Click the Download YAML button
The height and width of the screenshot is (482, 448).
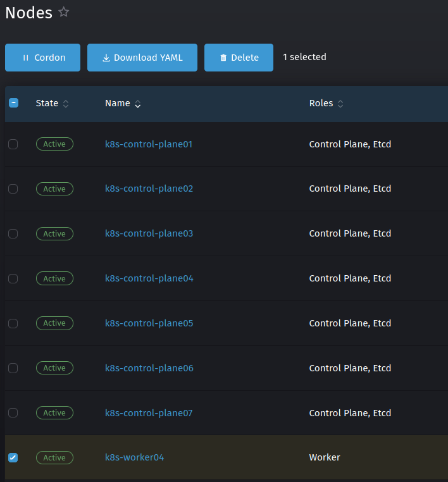142,58
